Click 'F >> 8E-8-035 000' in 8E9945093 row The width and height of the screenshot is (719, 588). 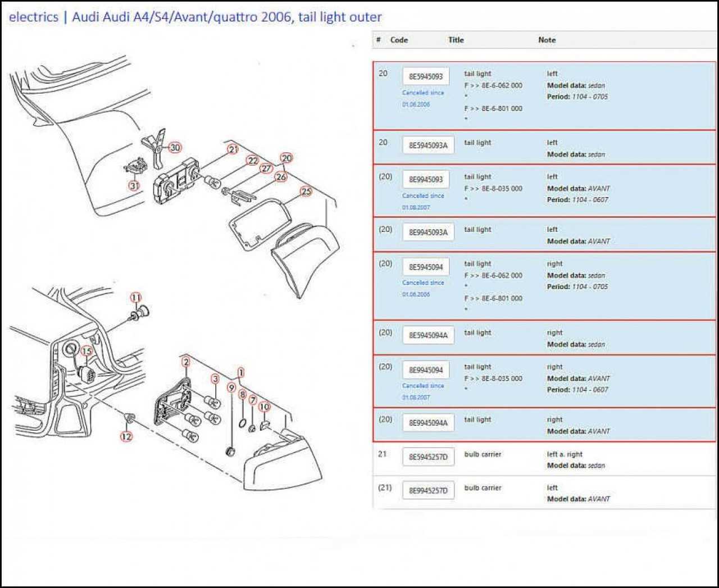[x=493, y=189]
